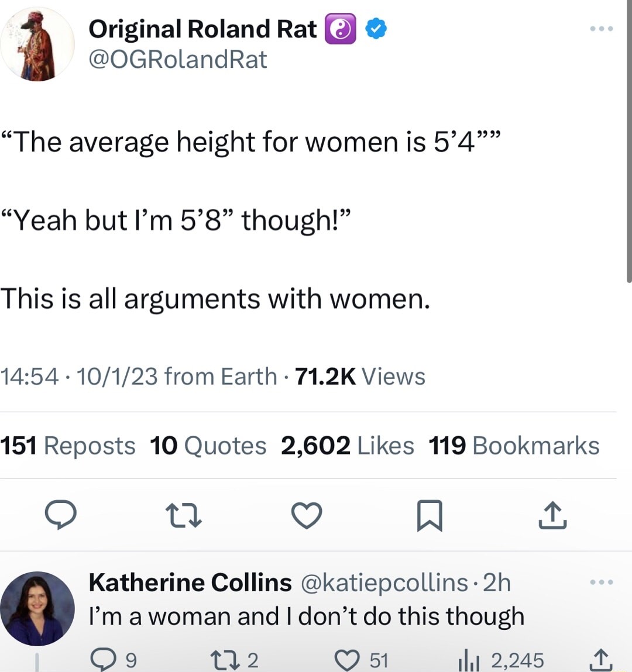Click the blue verified checkmark badge
The image size is (632, 672).
376,29
